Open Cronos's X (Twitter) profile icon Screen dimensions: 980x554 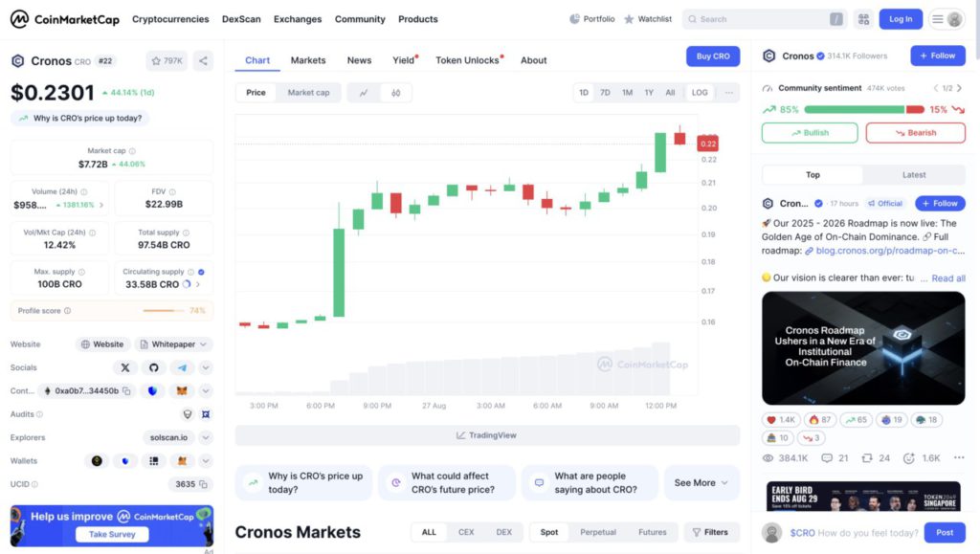tap(124, 367)
